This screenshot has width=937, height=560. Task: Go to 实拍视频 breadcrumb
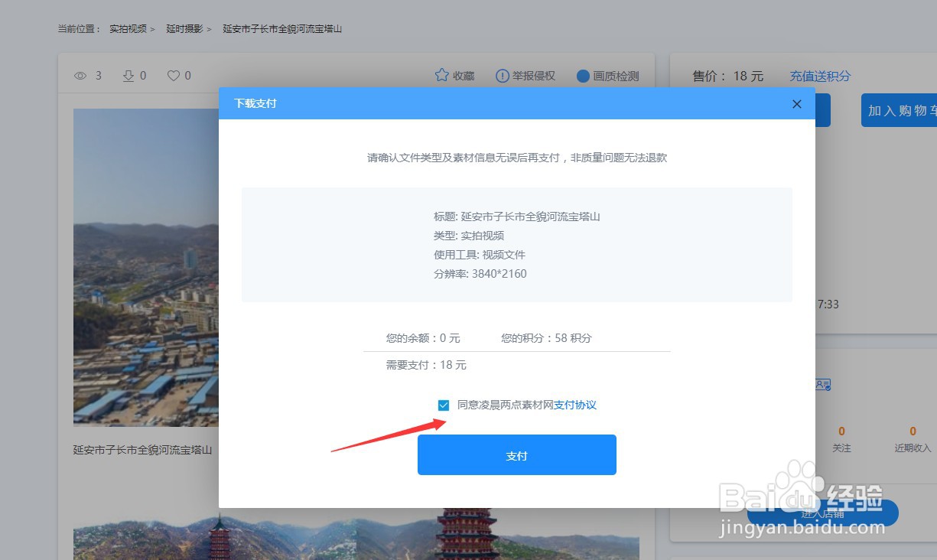coord(128,29)
